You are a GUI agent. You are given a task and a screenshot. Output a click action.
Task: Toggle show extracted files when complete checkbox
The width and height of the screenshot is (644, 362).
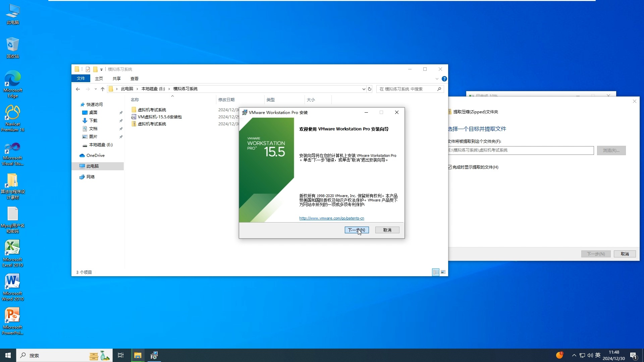[x=450, y=167]
